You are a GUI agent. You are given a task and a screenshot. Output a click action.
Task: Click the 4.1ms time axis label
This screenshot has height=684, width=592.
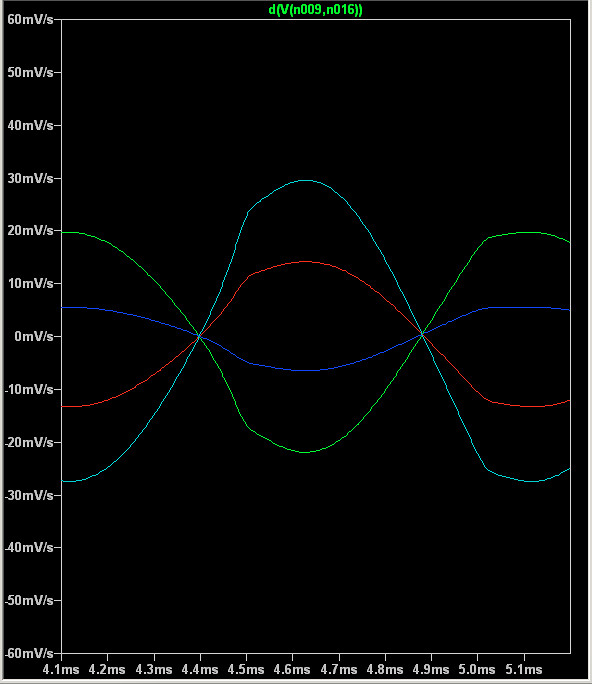[x=61, y=670]
